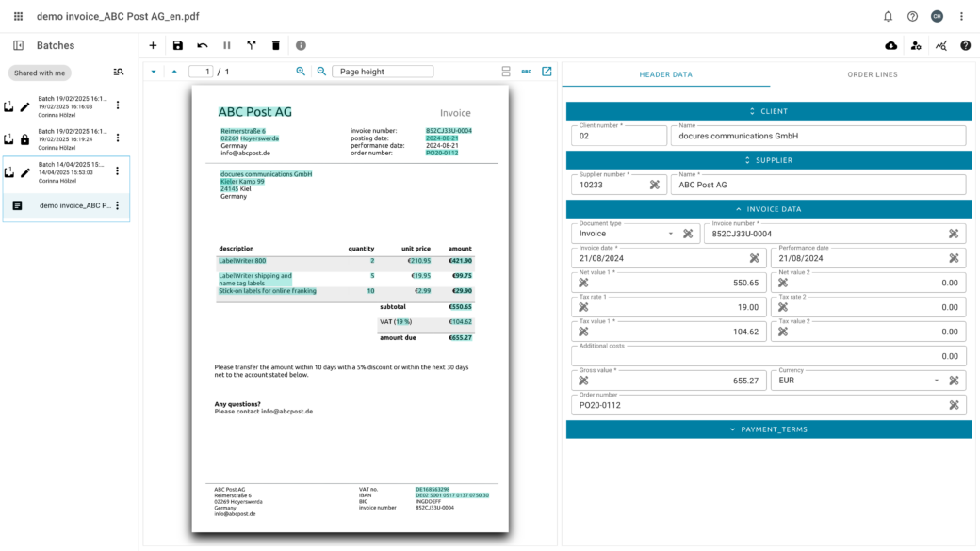Viewport: 980px width, 551px height.
Task: Open the user avatar menu
Action: click(937, 16)
